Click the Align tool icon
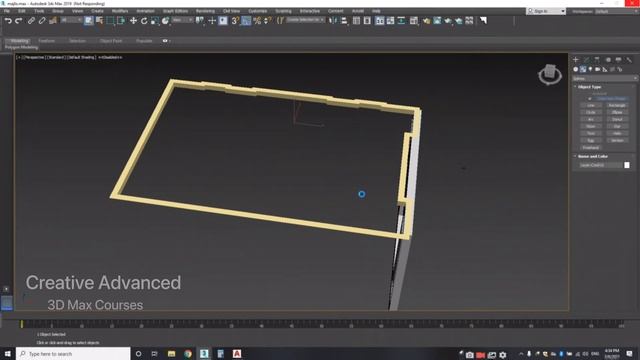Viewport: 640px width, 360px height. [x=344, y=21]
